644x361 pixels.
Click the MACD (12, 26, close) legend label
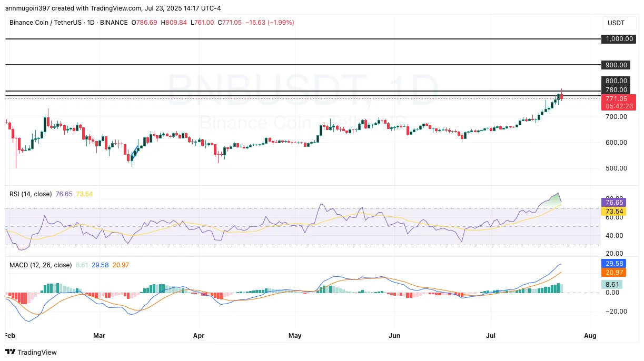coord(40,265)
